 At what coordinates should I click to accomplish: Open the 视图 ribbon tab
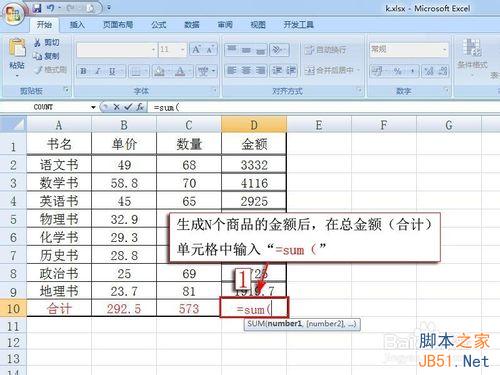(x=258, y=25)
